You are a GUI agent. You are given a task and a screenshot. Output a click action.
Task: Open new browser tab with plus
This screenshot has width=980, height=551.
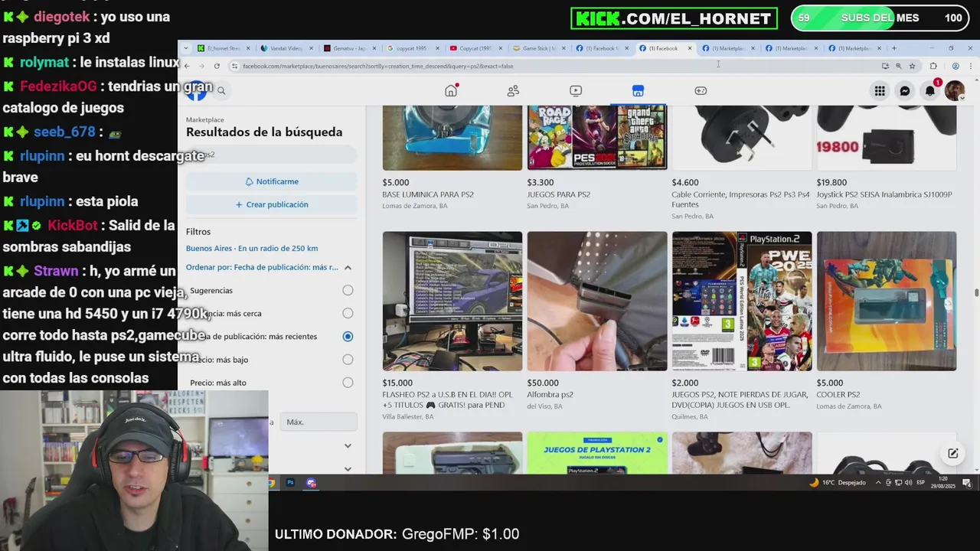[x=893, y=48]
